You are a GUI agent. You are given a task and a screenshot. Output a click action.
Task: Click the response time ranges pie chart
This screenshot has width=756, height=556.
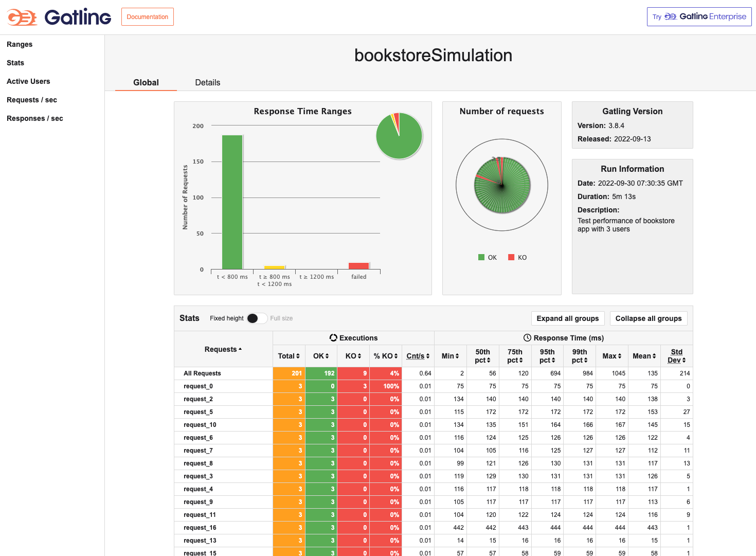[399, 136]
